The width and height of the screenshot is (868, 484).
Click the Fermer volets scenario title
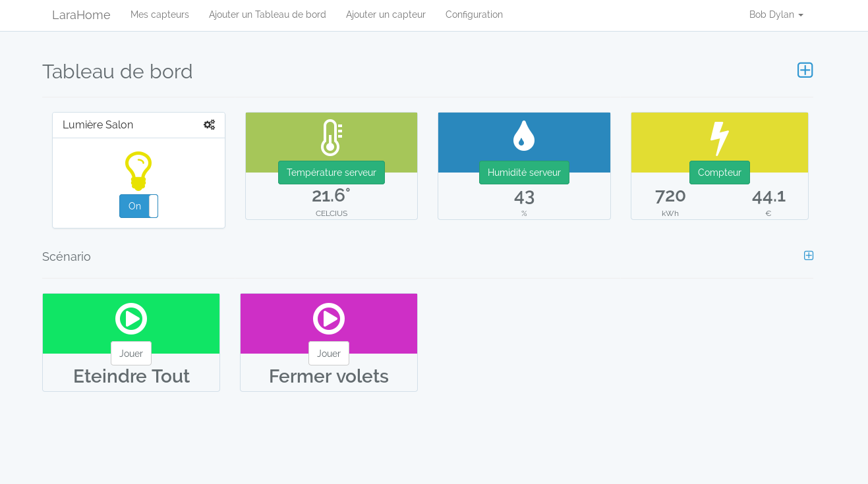(x=329, y=376)
